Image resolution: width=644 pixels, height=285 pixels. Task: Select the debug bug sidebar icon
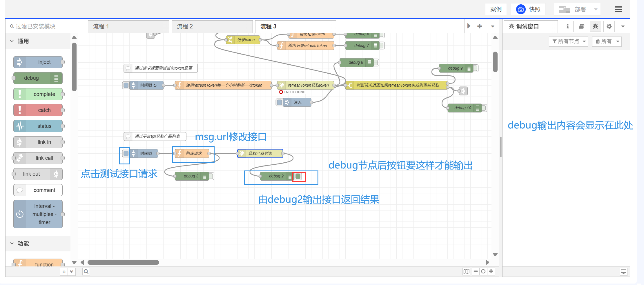pyautogui.click(x=595, y=26)
